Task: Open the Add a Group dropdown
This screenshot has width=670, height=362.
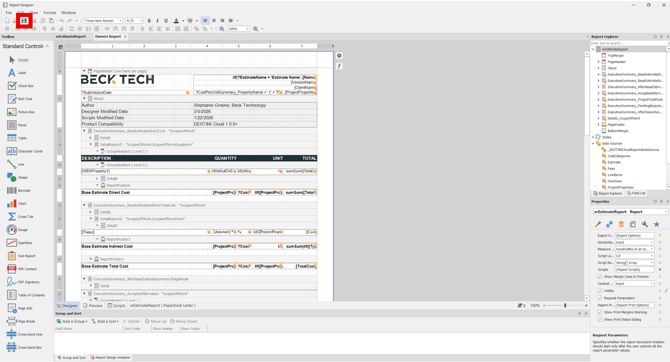Action: point(72,321)
